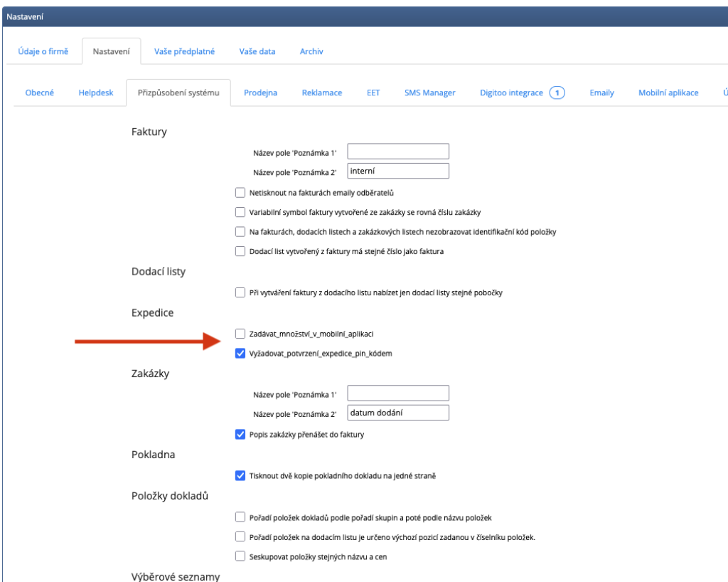
Task: Enable 'Seskupovat položky stejných názvu a cen'
Action: pos(240,557)
